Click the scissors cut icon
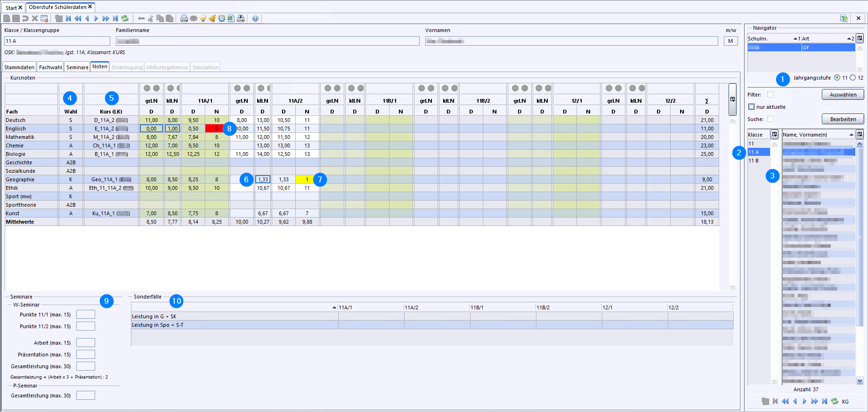The height and width of the screenshot is (412, 868). tap(151, 18)
